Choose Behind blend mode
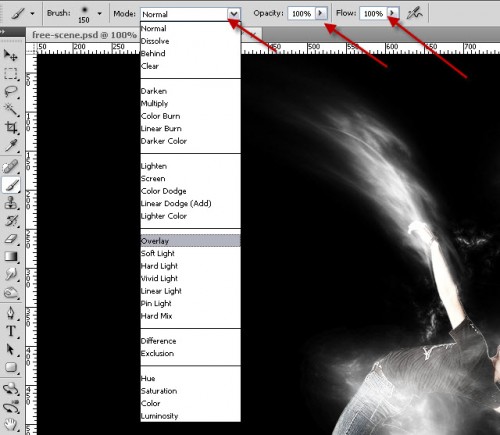This screenshot has height=435, width=500. point(190,54)
